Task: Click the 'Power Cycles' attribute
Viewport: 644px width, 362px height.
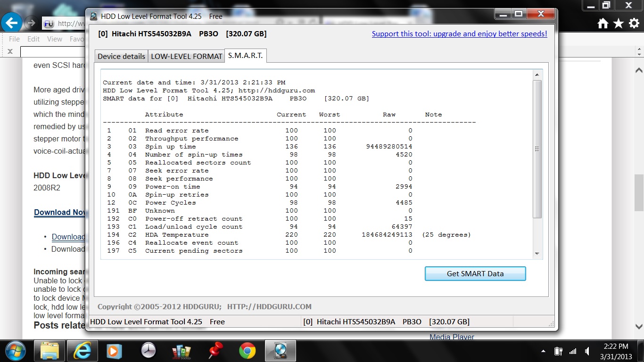Action: point(170,203)
